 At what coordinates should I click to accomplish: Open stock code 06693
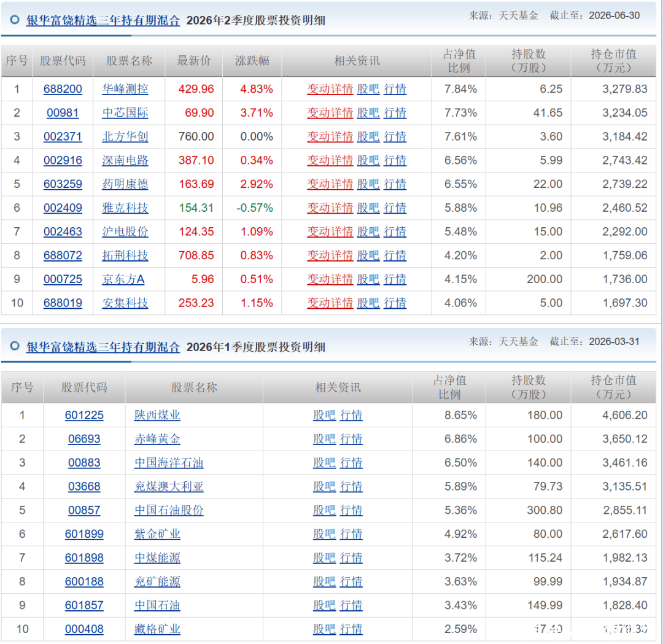tap(84, 439)
